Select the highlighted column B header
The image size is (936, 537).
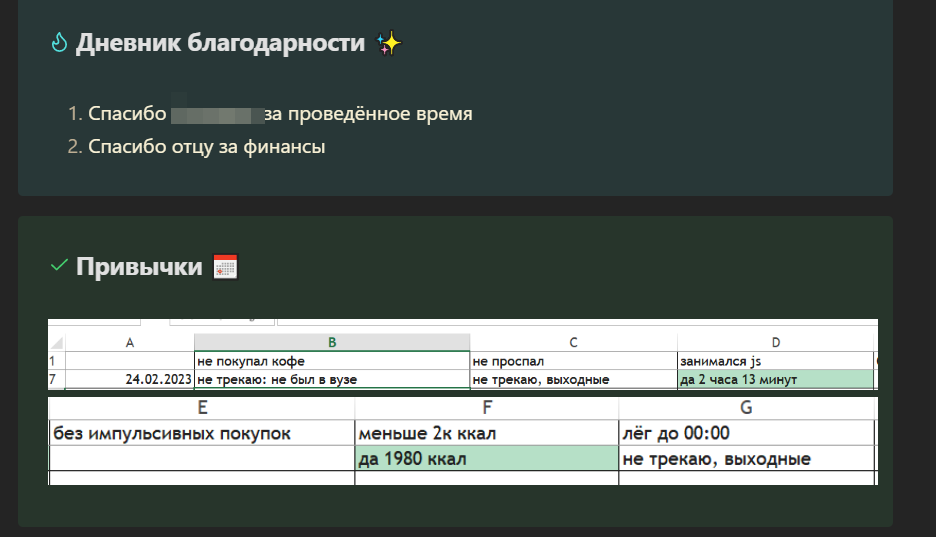332,342
